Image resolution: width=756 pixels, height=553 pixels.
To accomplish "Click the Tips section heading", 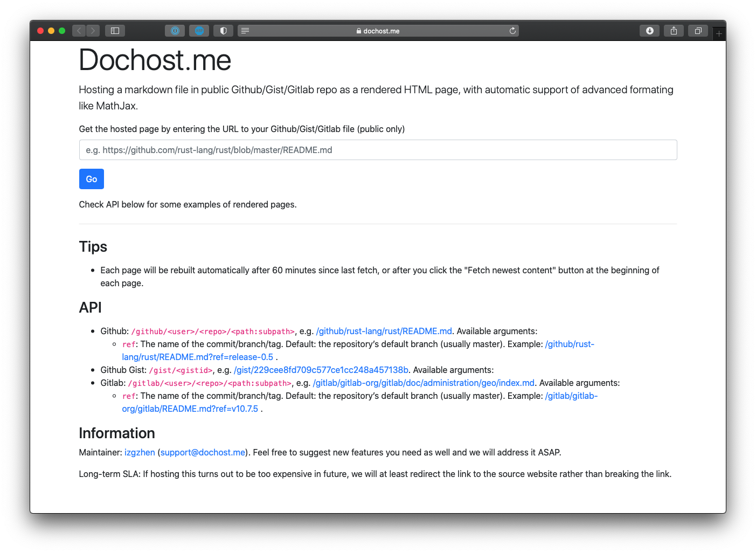I will [93, 247].
